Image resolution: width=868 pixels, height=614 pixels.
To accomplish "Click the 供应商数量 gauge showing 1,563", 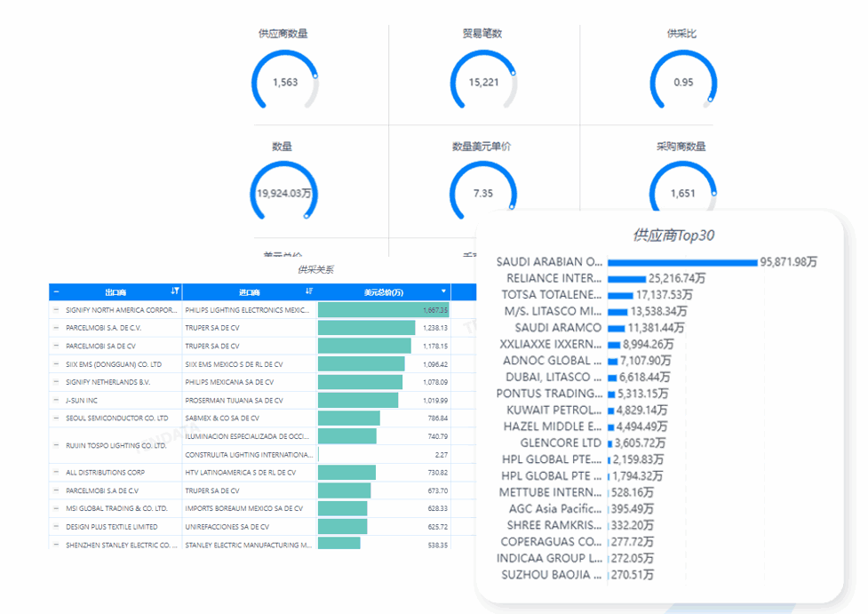I will pyautogui.click(x=285, y=82).
